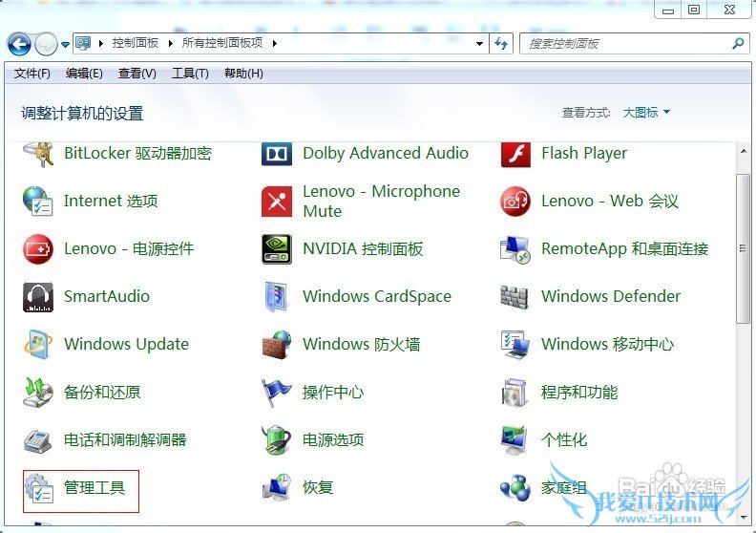Viewport: 756px width, 533px height.
Task: Open the SmartAudio headphones icon
Action: tap(38, 297)
